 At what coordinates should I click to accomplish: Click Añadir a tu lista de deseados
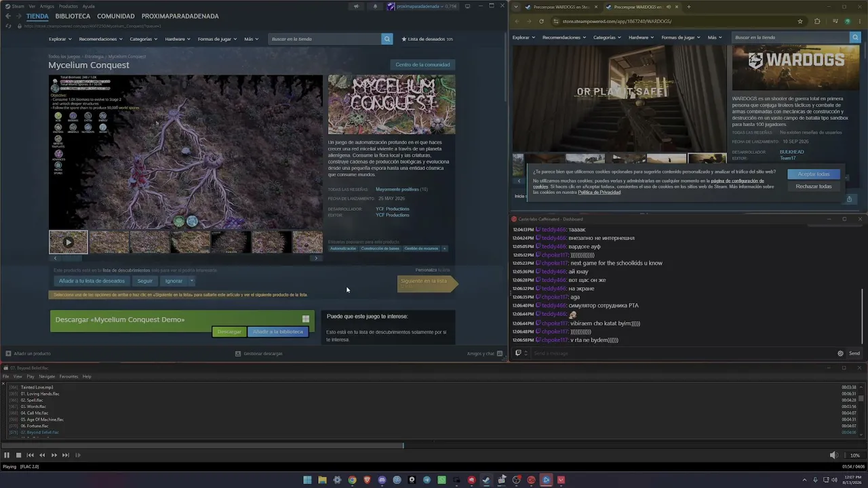point(92,281)
